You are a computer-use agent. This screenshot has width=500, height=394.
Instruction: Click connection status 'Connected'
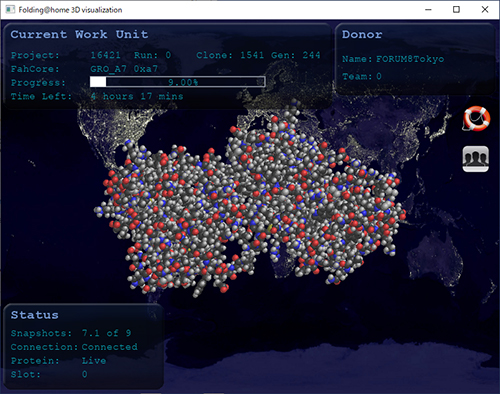[x=110, y=347]
